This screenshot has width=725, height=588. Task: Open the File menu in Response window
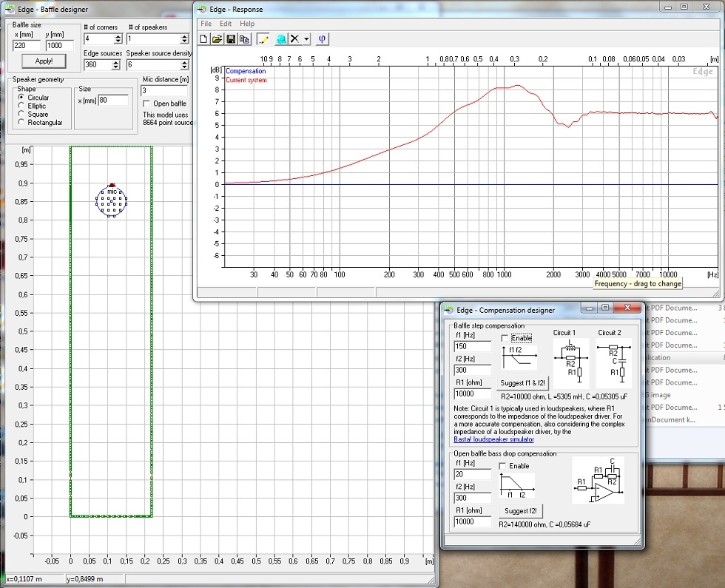pos(206,24)
